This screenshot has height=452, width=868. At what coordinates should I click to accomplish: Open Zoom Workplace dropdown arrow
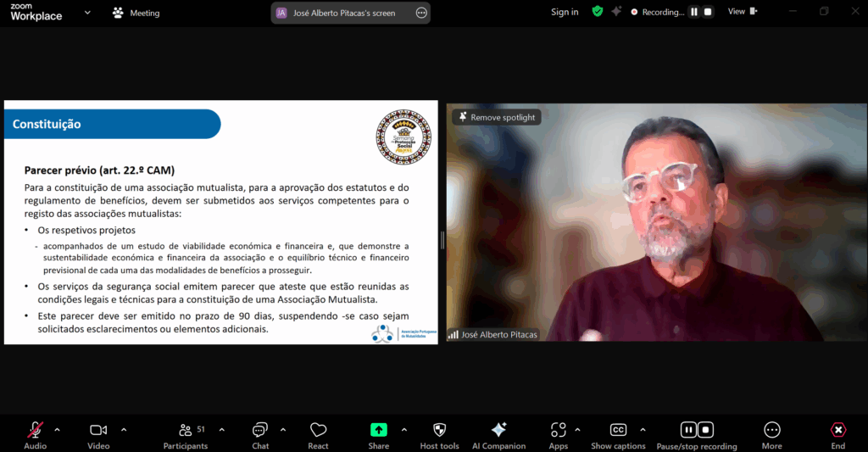coord(87,12)
